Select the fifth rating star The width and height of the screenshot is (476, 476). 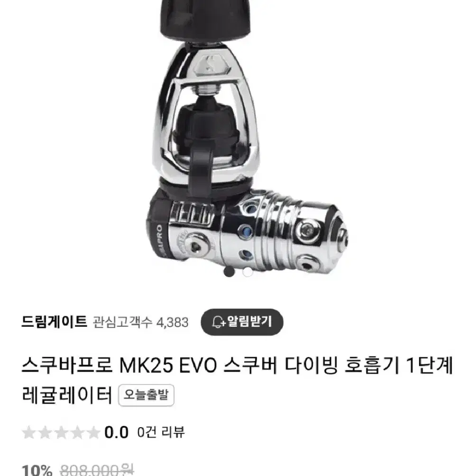pos(92,432)
